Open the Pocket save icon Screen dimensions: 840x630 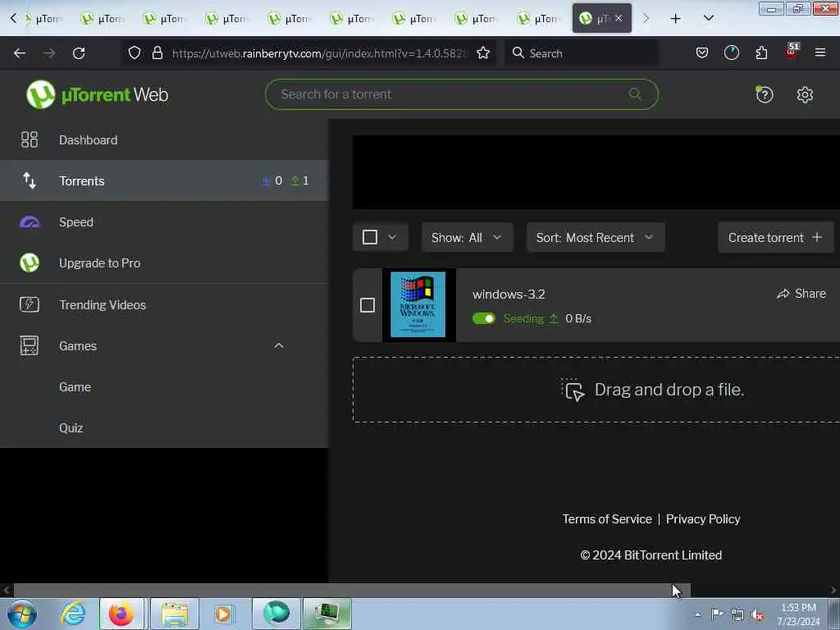click(x=702, y=53)
